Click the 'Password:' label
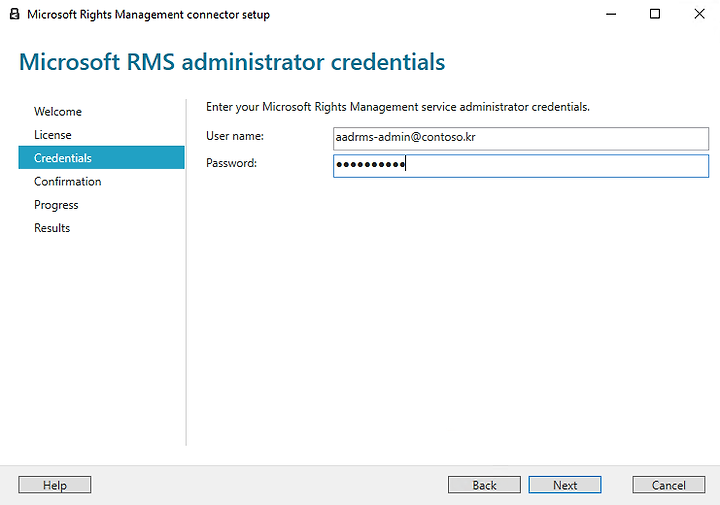 point(231,163)
